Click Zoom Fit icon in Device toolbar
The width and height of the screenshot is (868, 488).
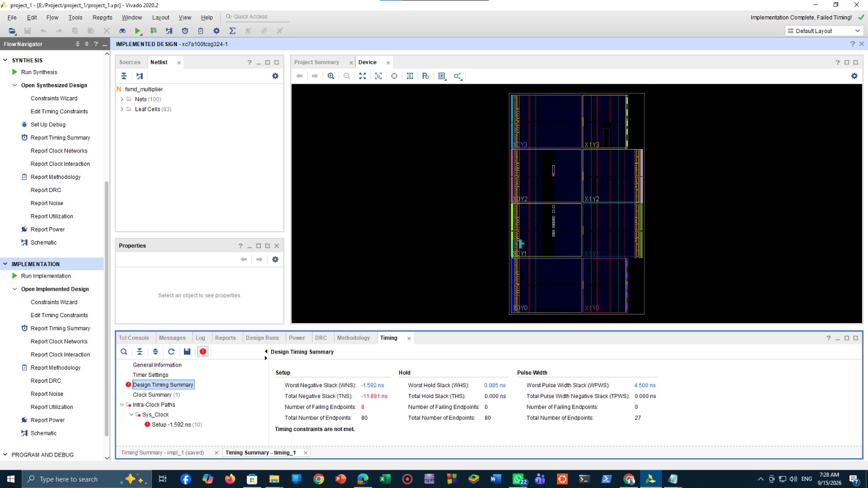click(362, 76)
